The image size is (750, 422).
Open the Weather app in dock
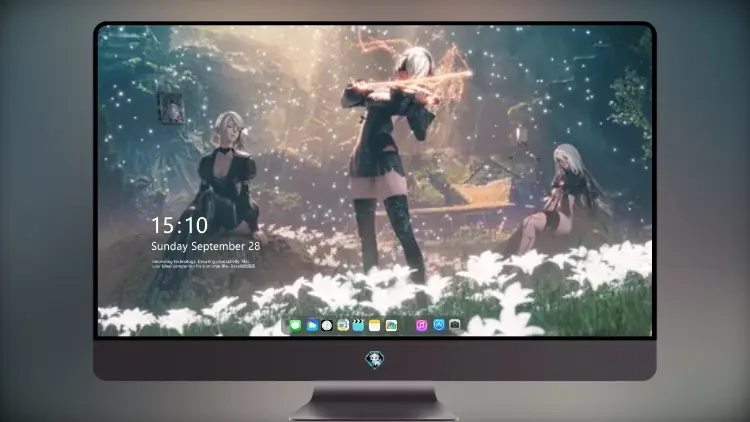click(x=311, y=326)
